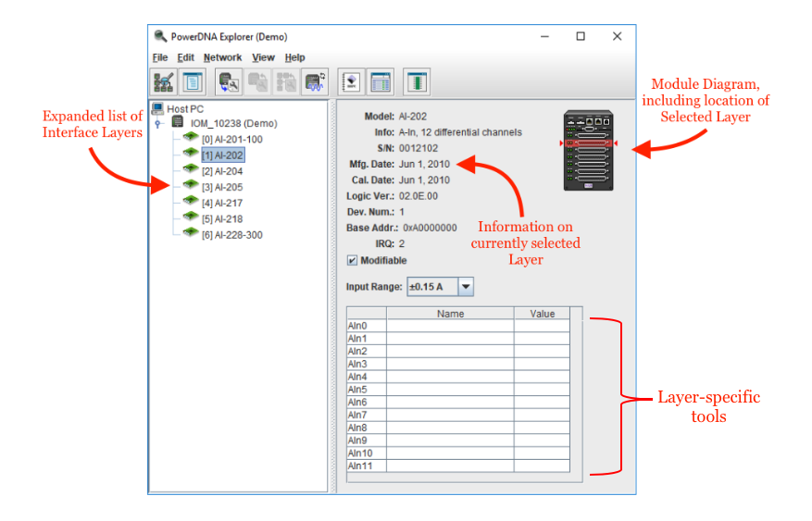The height and width of the screenshot is (521, 812).
Task: Click the Logic Ver value 02.0E.00
Action: pos(418,196)
